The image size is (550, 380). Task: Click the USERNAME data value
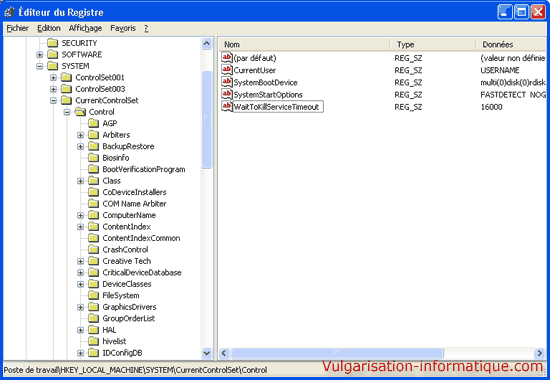coord(500,70)
